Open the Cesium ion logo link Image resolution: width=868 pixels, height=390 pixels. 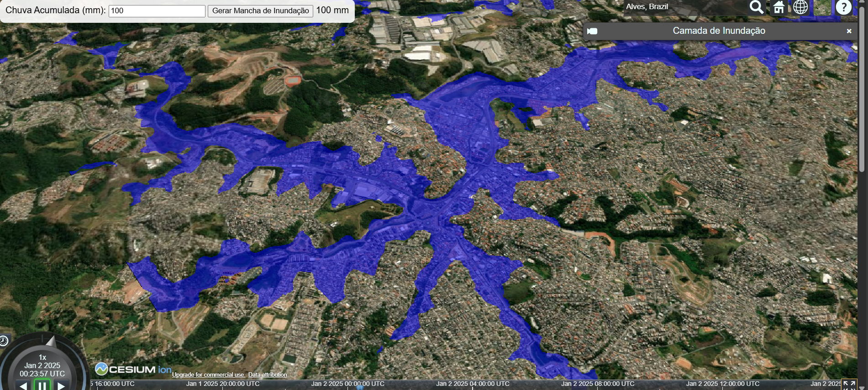tap(133, 369)
